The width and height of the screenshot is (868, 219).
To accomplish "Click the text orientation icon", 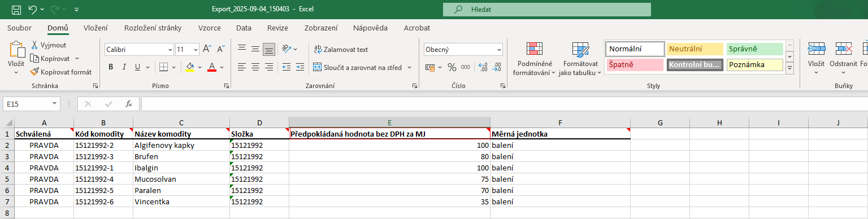I will pos(286,49).
